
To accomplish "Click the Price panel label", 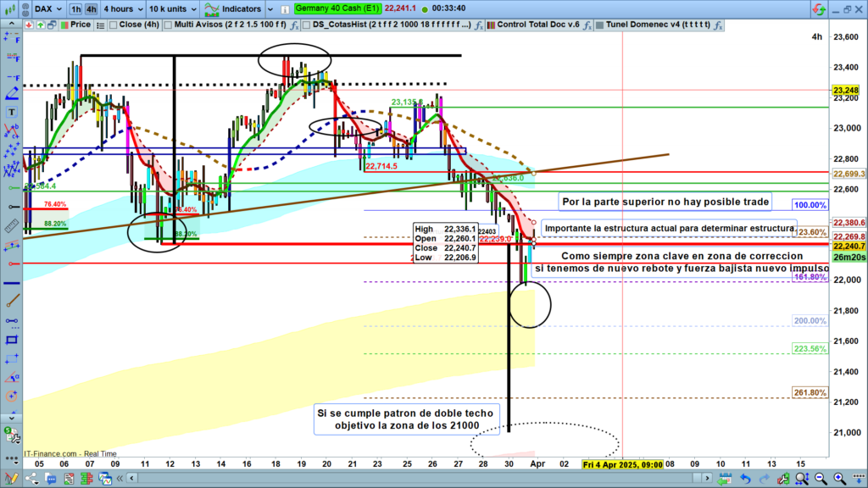I will tap(80, 25).
